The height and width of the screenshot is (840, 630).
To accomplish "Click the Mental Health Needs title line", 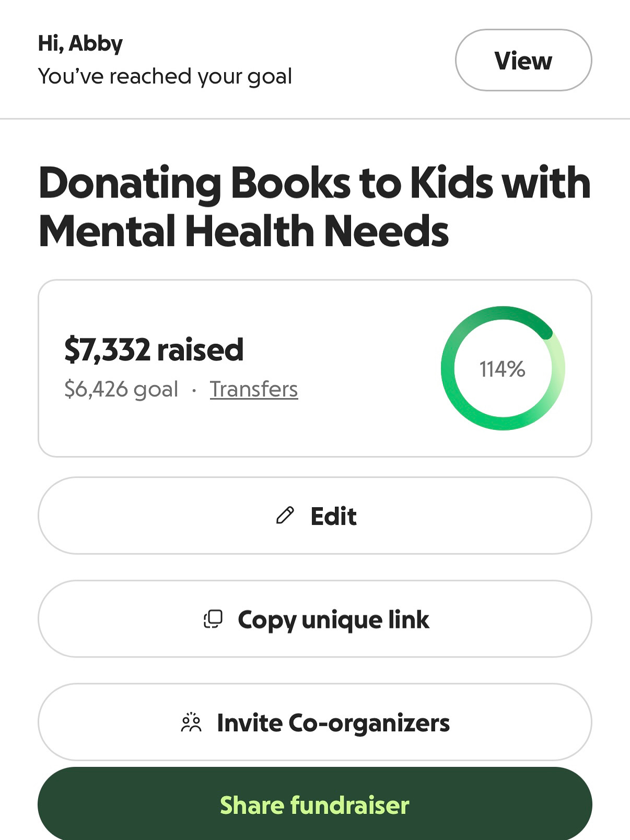I will click(243, 231).
